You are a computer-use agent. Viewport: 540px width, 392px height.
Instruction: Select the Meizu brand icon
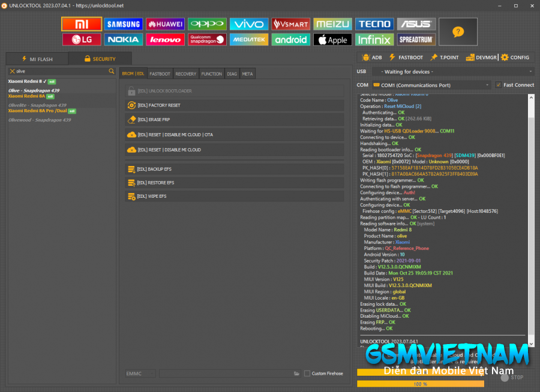coord(332,24)
